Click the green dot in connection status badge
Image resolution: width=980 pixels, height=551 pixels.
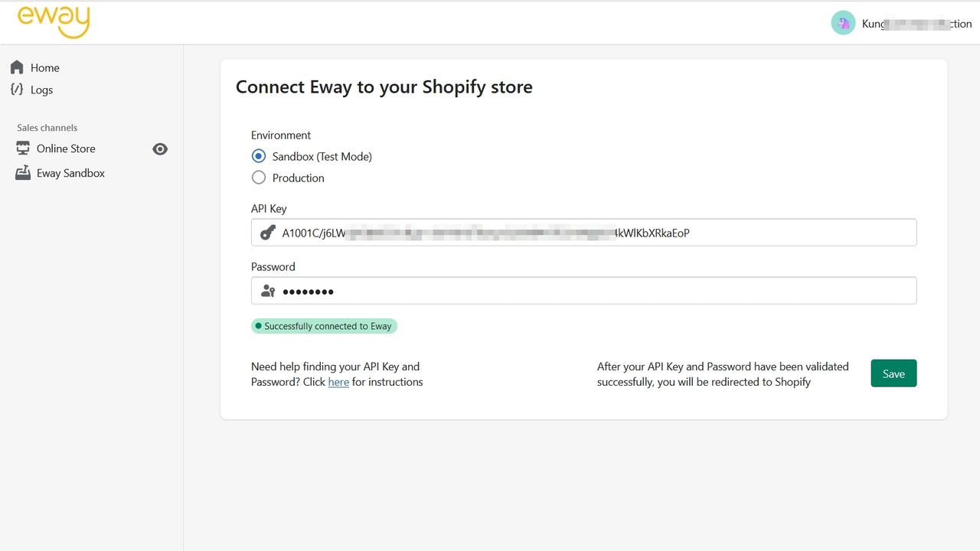pyautogui.click(x=259, y=326)
